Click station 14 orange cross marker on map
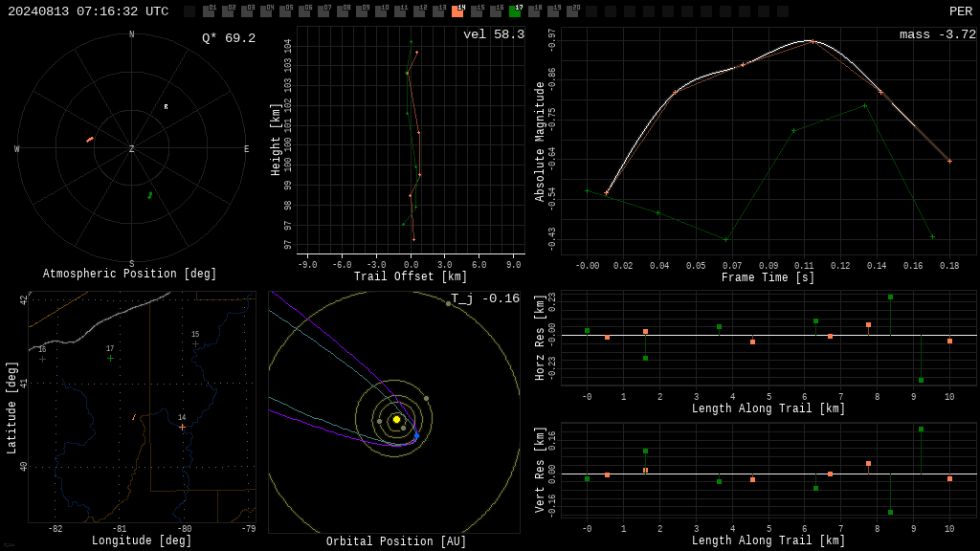Image resolution: width=980 pixels, height=551 pixels. [x=182, y=428]
